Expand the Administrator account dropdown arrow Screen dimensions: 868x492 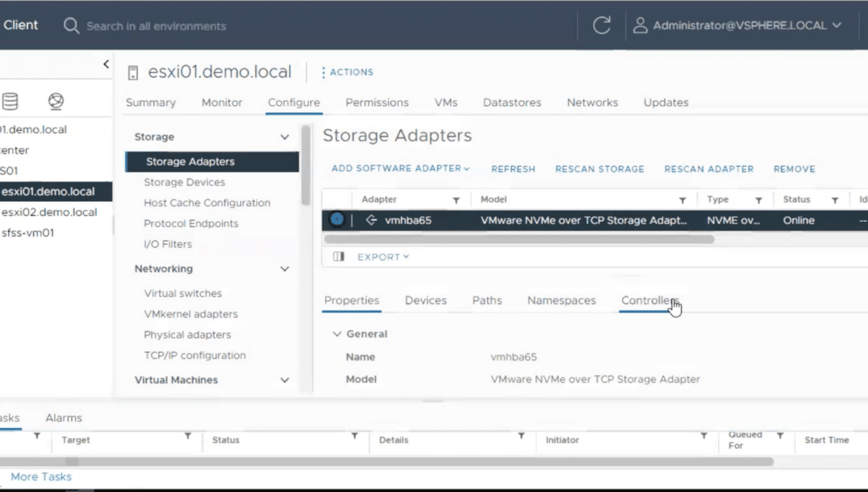837,25
